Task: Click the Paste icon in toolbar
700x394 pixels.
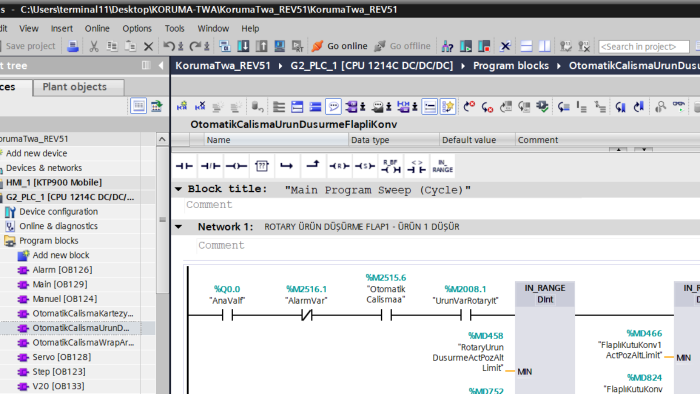Action: tap(130, 46)
